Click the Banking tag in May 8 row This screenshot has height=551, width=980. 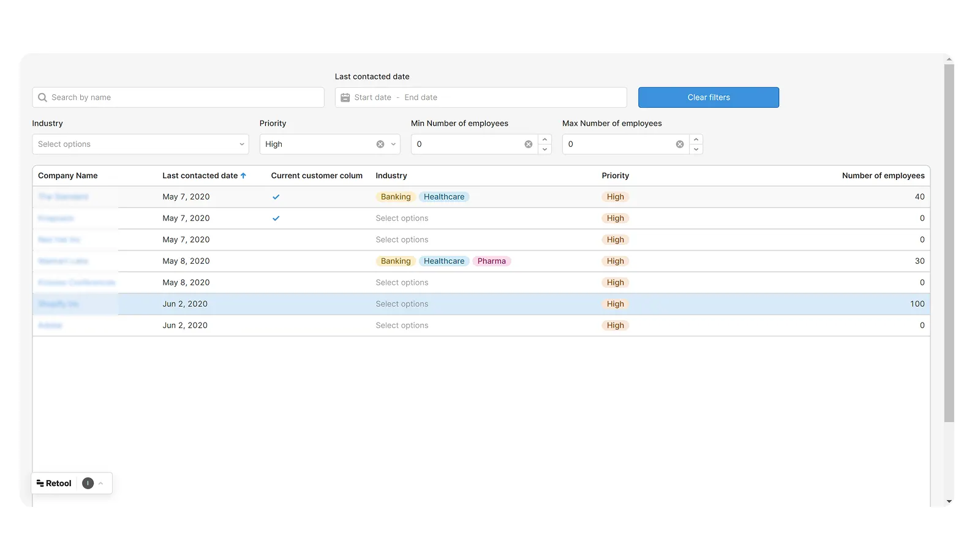pyautogui.click(x=396, y=261)
